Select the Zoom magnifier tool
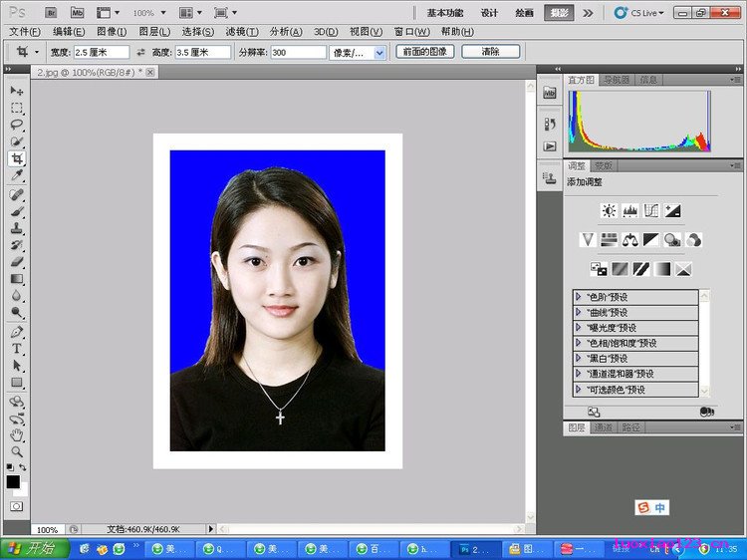This screenshot has height=560, width=747. click(x=17, y=450)
